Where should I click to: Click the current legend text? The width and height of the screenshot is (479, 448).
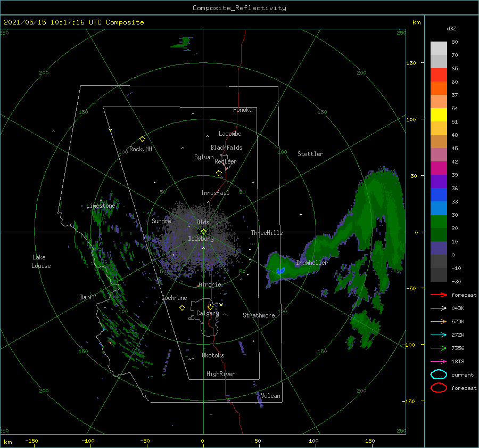[463, 375]
